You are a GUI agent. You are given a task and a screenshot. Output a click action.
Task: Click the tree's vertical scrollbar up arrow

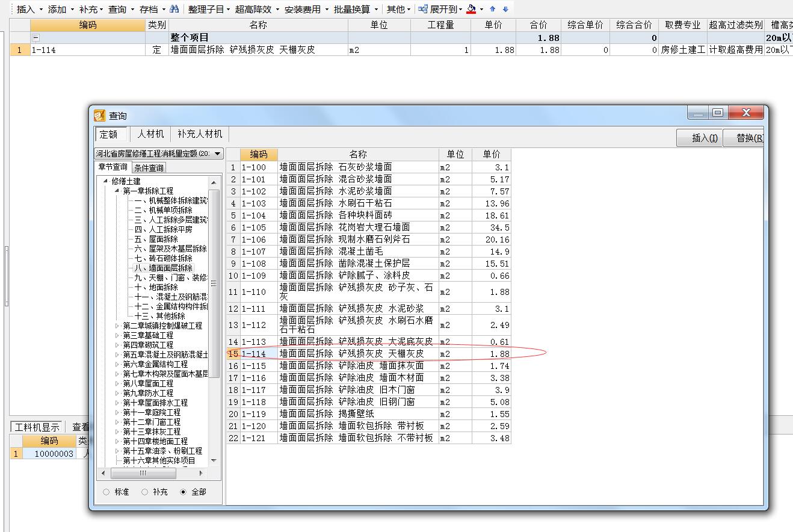pyautogui.click(x=214, y=182)
